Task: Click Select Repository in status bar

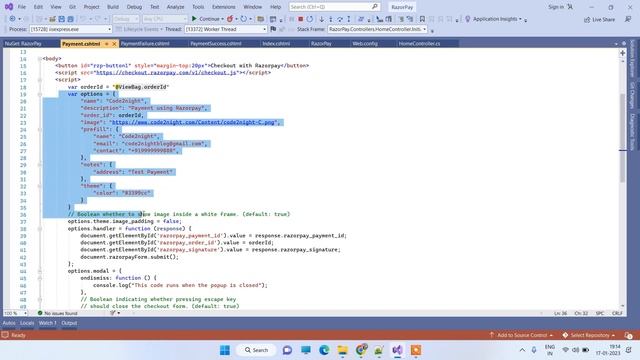Action: click(589, 335)
